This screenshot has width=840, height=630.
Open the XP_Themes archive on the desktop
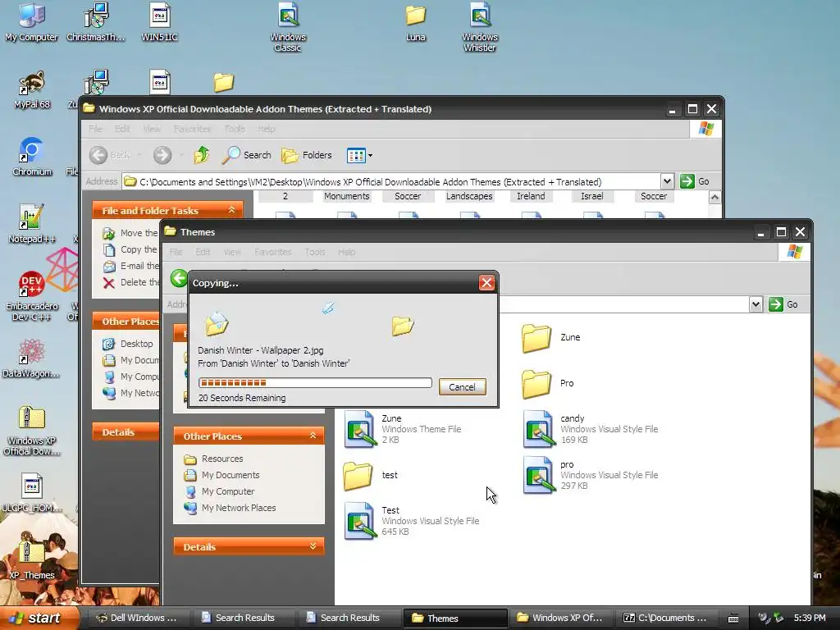32,560
